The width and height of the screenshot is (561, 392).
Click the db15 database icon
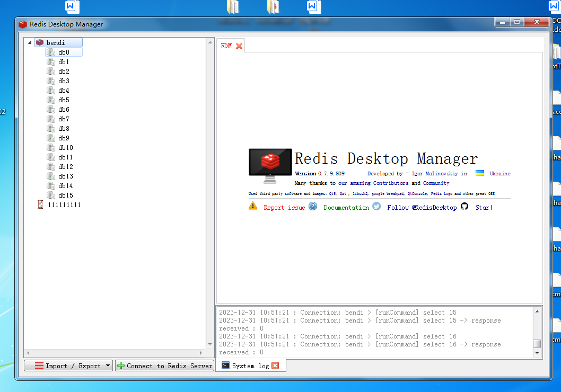click(51, 195)
